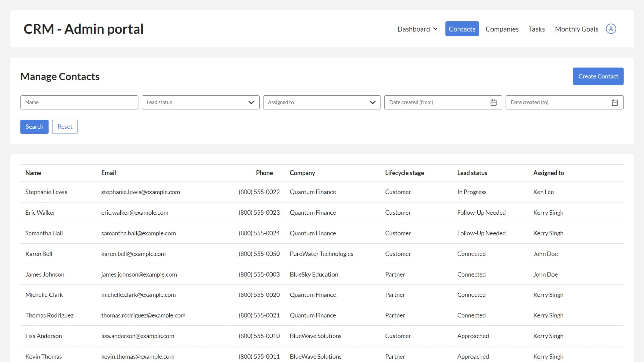This screenshot has width=644, height=362.
Task: Navigate to Monthly Goals
Action: click(576, 29)
